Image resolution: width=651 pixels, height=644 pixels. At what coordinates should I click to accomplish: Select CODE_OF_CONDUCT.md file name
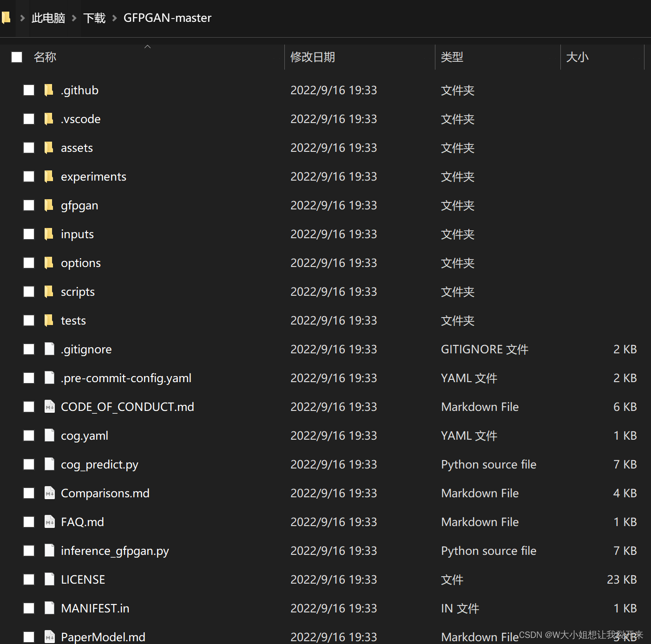[x=127, y=407]
